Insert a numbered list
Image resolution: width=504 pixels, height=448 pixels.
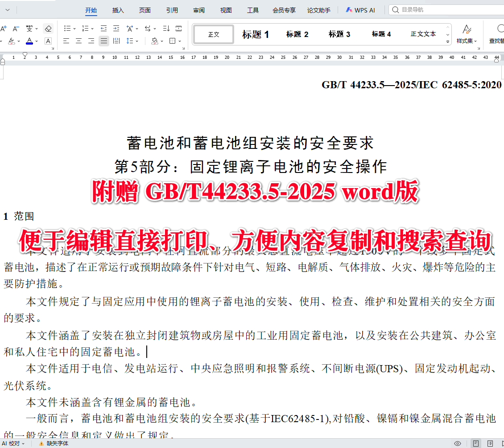coord(85,29)
